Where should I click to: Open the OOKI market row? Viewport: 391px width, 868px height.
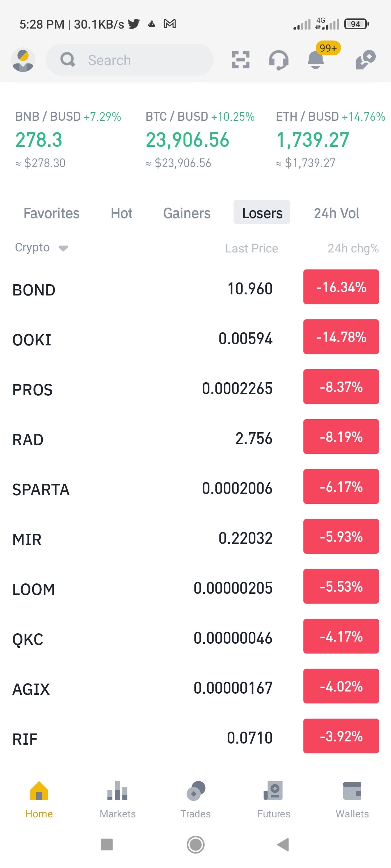[195, 338]
